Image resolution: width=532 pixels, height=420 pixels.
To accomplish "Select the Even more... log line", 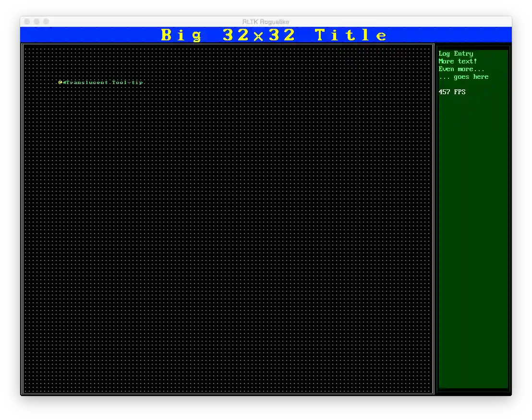I will [x=461, y=69].
